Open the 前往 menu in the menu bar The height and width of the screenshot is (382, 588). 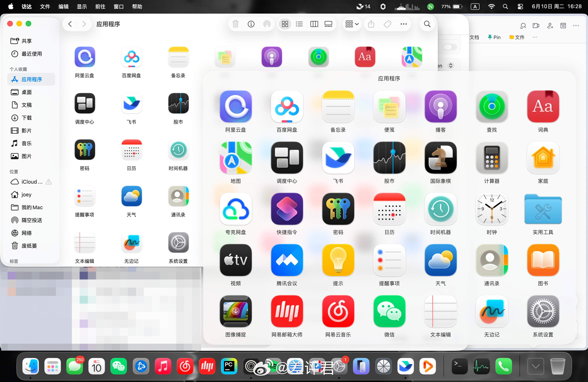(x=100, y=6)
